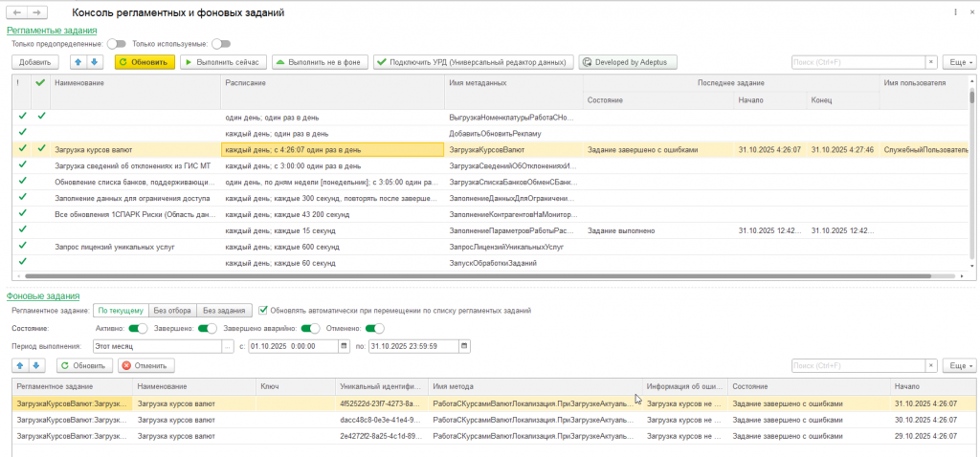Toggle the 'Только используемые' switch
The image size is (980, 457).
[x=221, y=43]
